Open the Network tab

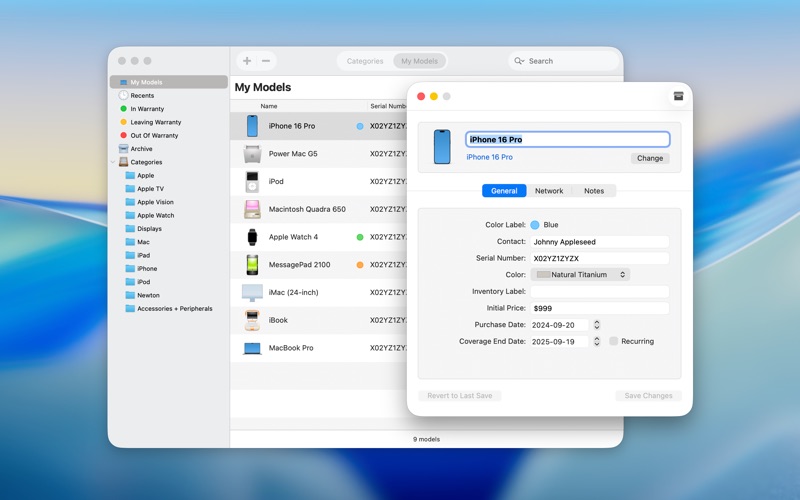549,191
